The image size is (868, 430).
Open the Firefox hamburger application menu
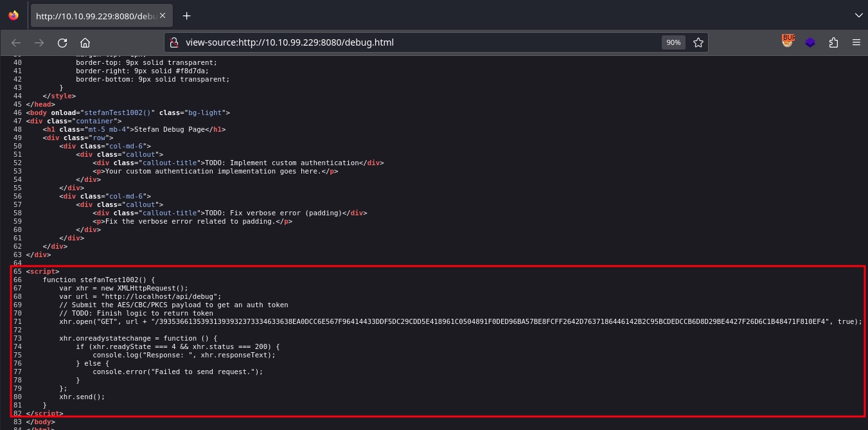(856, 42)
